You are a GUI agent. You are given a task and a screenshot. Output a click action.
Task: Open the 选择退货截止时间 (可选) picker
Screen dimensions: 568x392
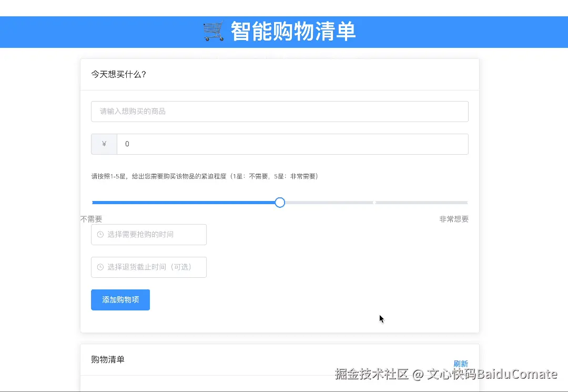point(149,267)
